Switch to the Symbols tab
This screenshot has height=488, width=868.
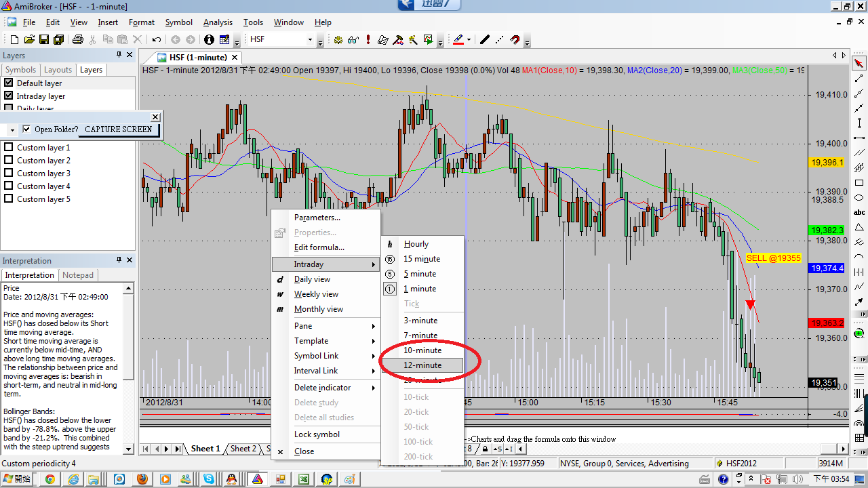[20, 69]
